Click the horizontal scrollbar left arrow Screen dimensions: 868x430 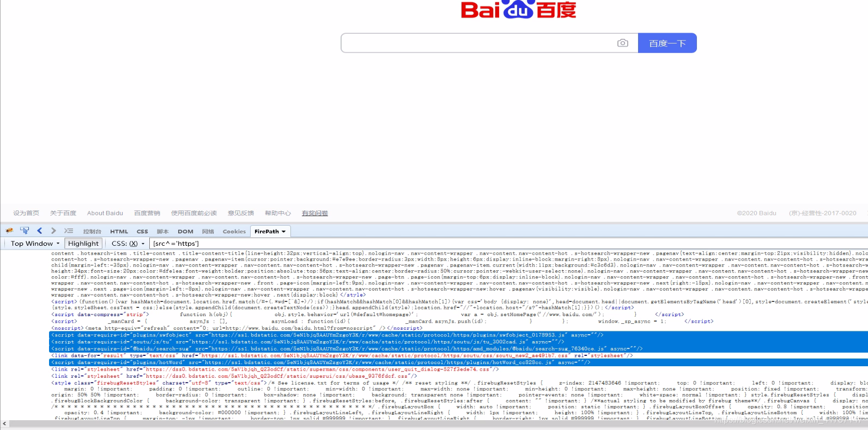point(4,423)
